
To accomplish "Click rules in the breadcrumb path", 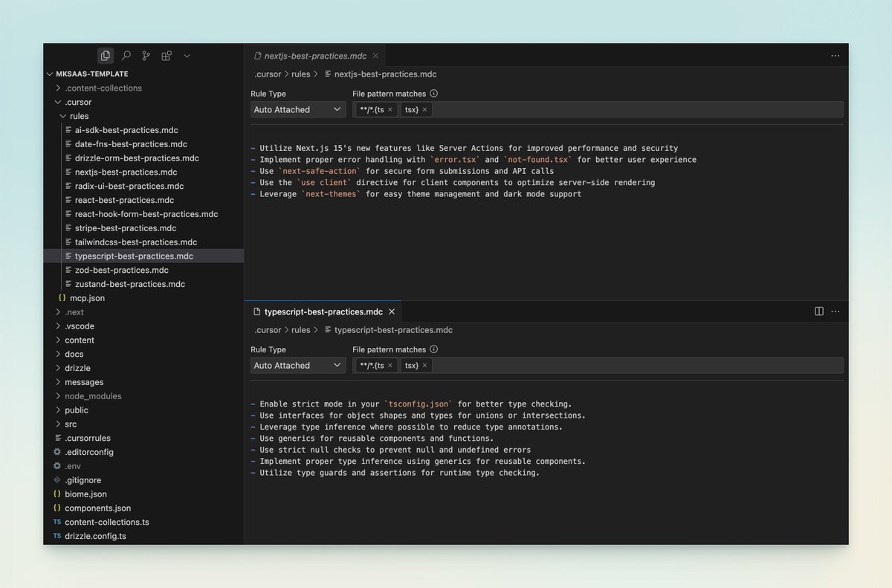I will (300, 74).
